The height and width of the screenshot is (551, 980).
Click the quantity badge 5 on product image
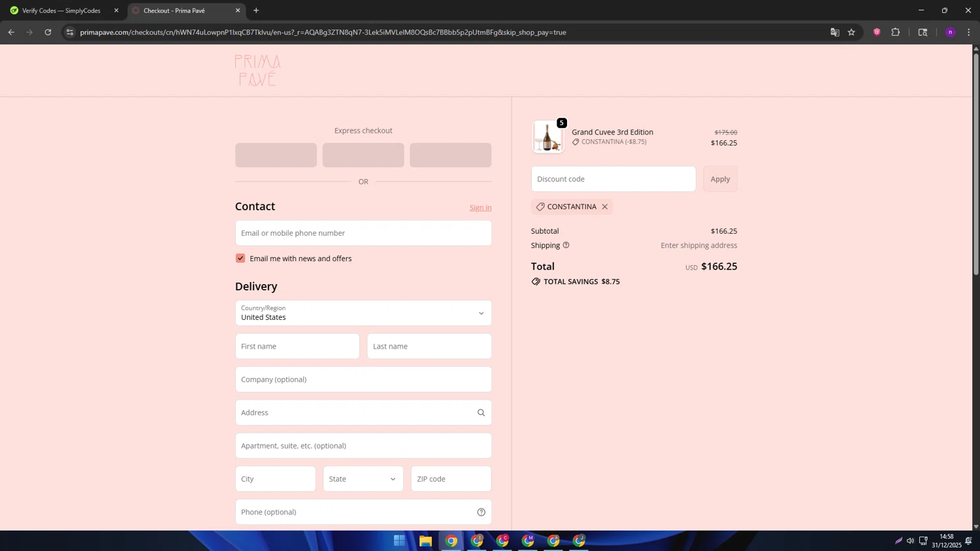coord(561,123)
